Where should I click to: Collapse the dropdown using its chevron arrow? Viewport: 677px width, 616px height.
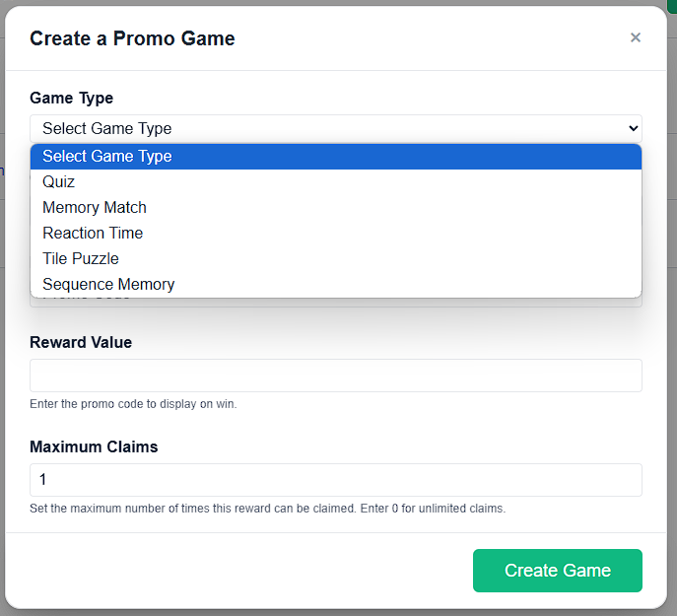(x=633, y=128)
